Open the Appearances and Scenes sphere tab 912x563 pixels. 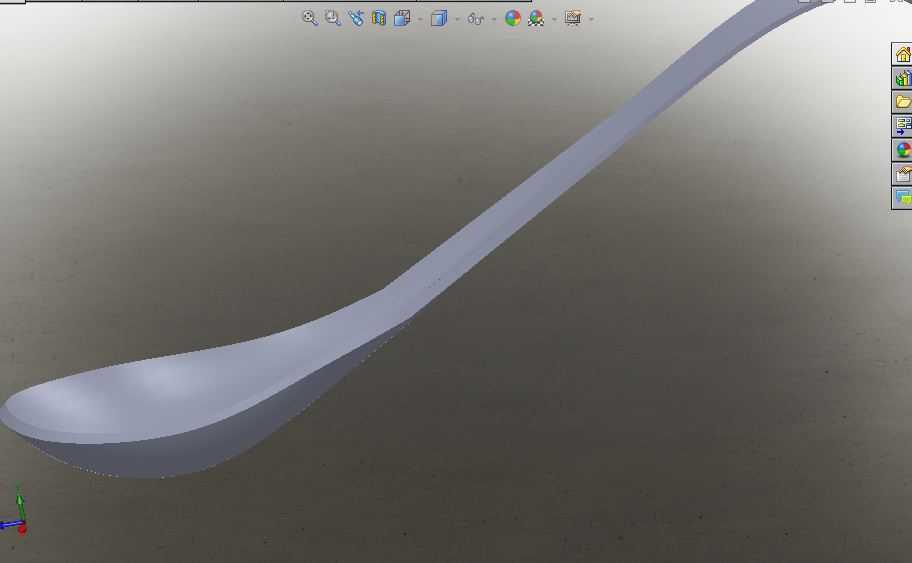pos(902,150)
